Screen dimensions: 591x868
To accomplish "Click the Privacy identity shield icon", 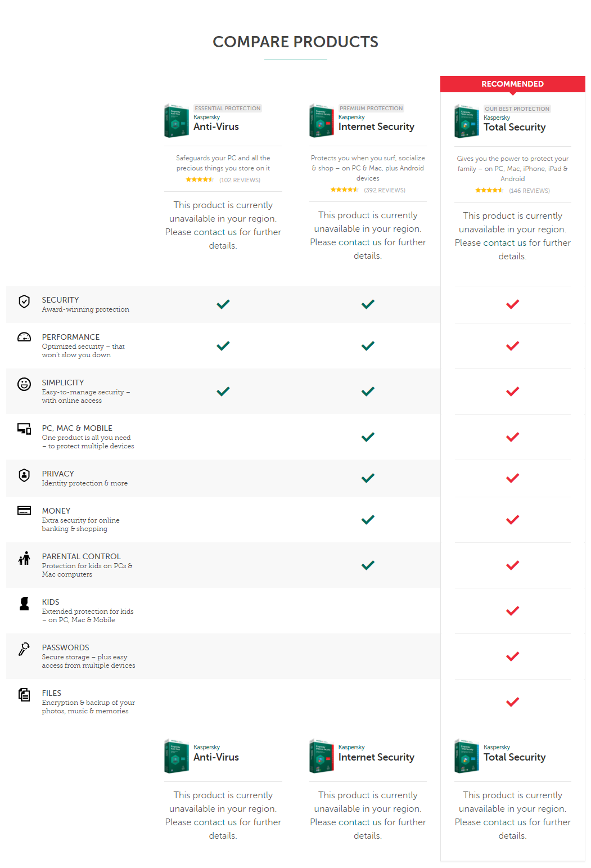I will pyautogui.click(x=24, y=475).
